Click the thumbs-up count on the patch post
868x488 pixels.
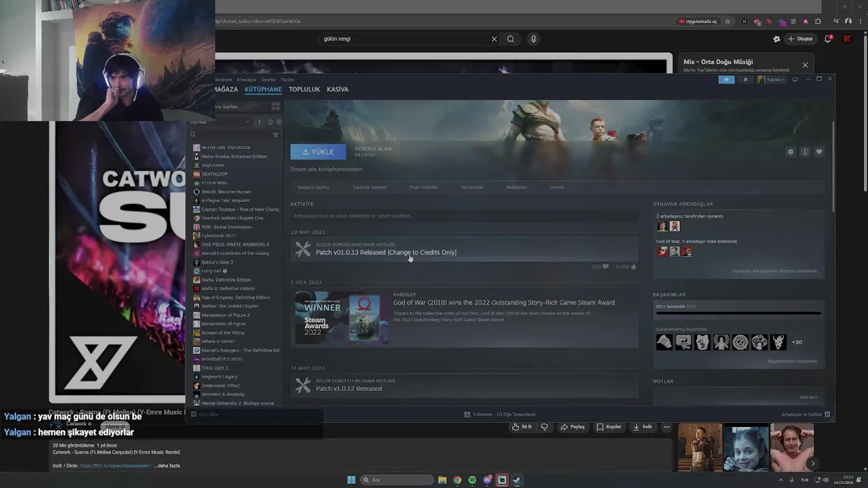point(626,267)
